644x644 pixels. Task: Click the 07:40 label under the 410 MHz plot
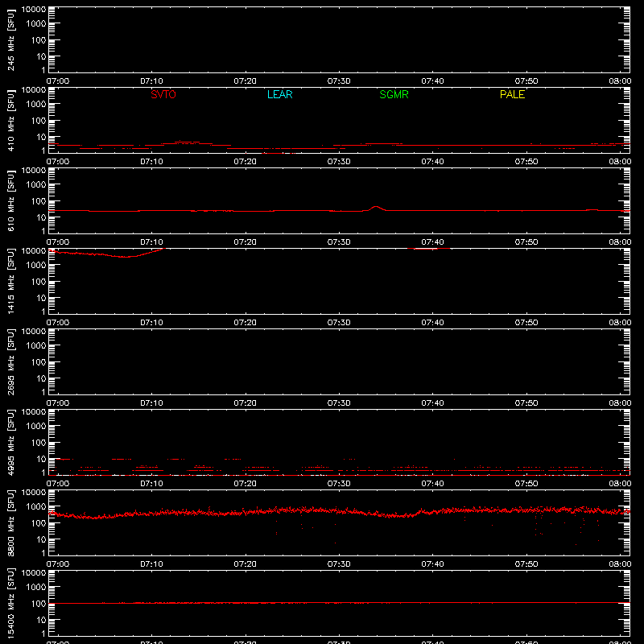[x=432, y=162]
